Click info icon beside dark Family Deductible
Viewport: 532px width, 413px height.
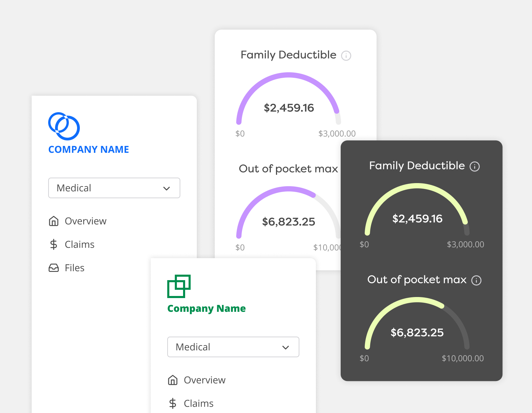pos(475,167)
